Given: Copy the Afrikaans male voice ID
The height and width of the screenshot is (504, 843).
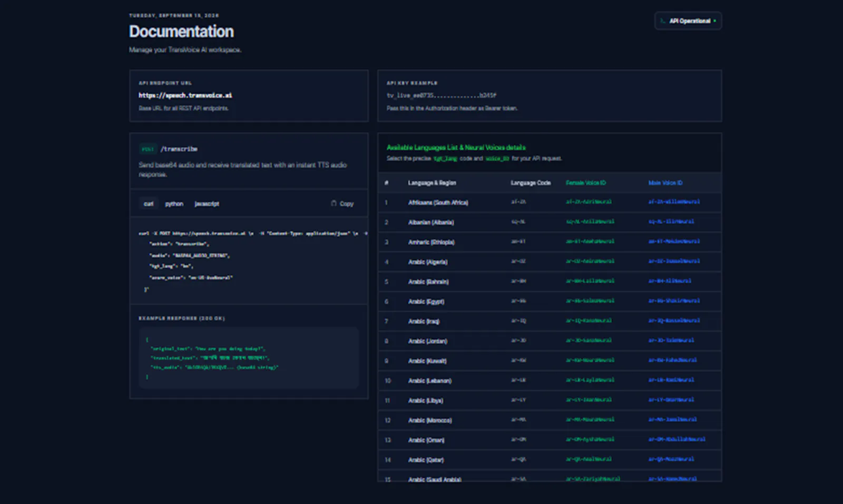Looking at the screenshot, I should coord(674,202).
